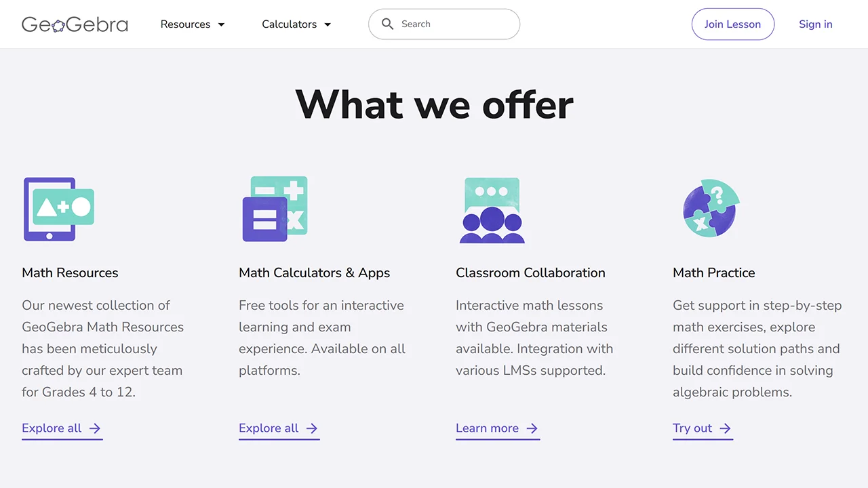Follow Explore all under Math Calculators & Apps
This screenshot has height=488, width=868.
pyautogui.click(x=269, y=428)
